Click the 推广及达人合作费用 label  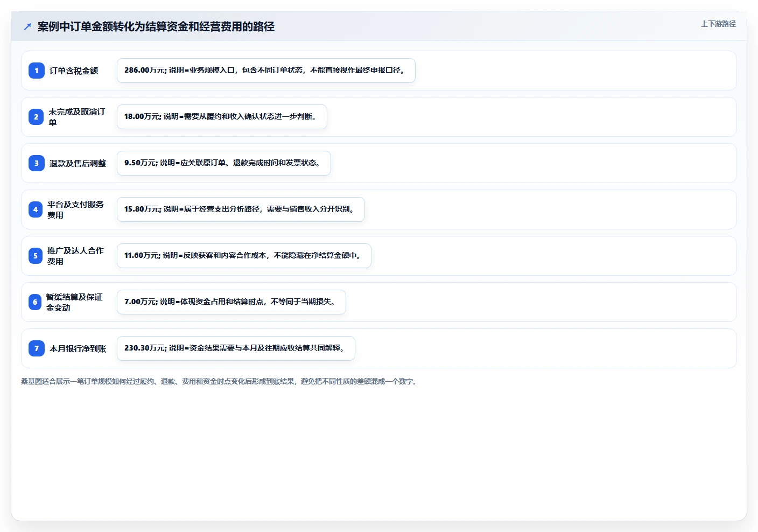[x=76, y=256]
